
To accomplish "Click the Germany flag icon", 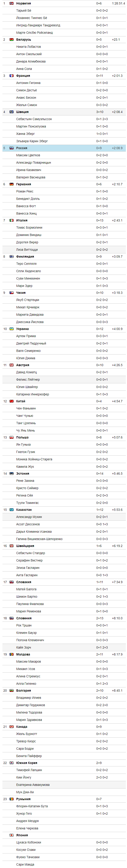I will [11, 184].
